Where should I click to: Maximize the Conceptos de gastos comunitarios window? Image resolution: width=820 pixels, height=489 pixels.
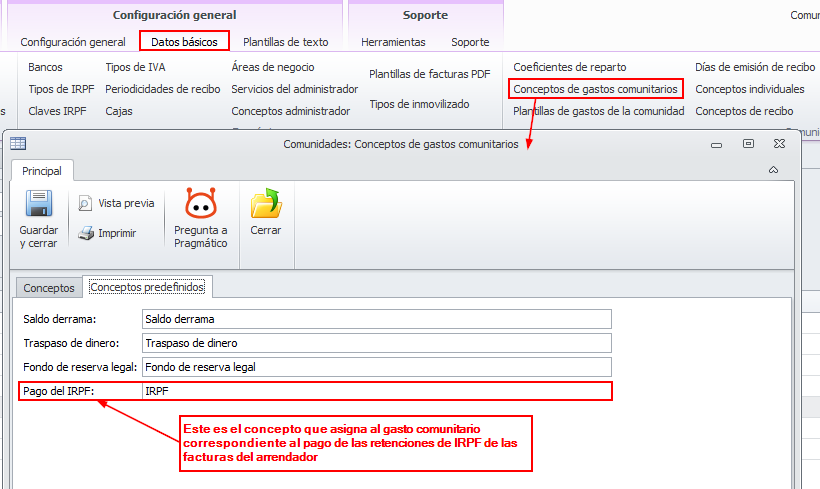coord(748,143)
